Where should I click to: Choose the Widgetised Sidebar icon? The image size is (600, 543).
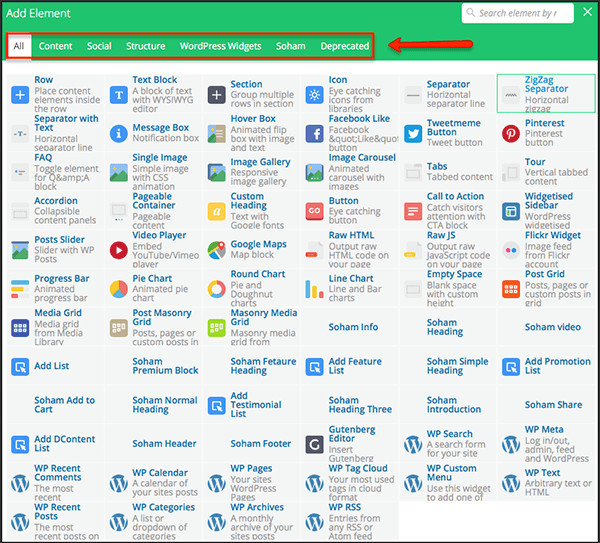pyautogui.click(x=511, y=211)
